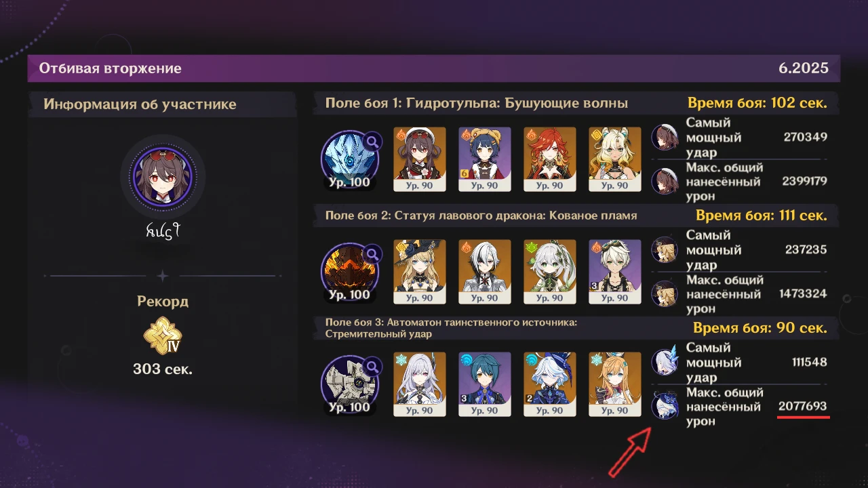The image size is (868, 488).
Task: Click the orange-haired Cryo character card
Action: click(x=615, y=384)
